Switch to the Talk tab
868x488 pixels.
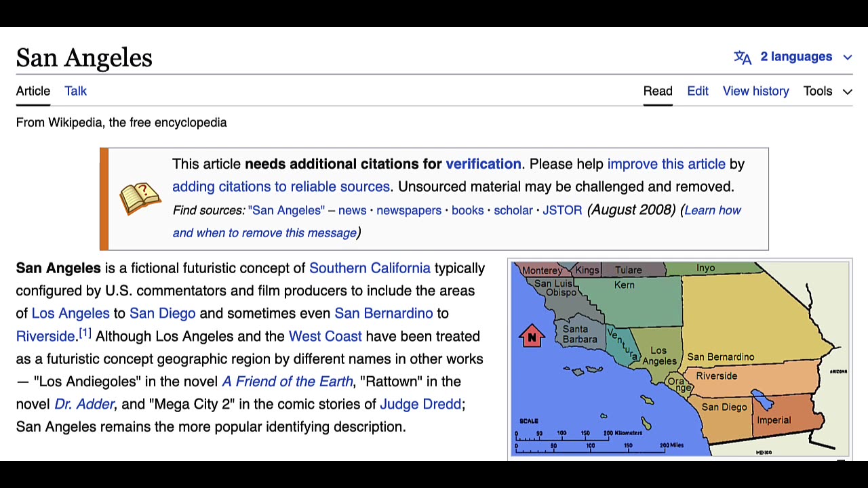(x=76, y=91)
